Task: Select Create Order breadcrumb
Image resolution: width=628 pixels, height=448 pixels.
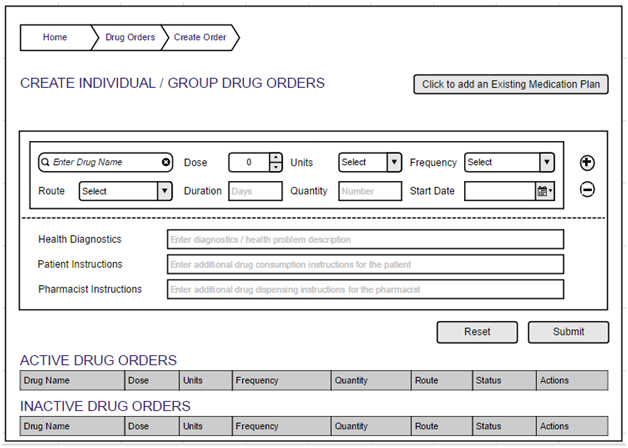Action: tap(200, 37)
